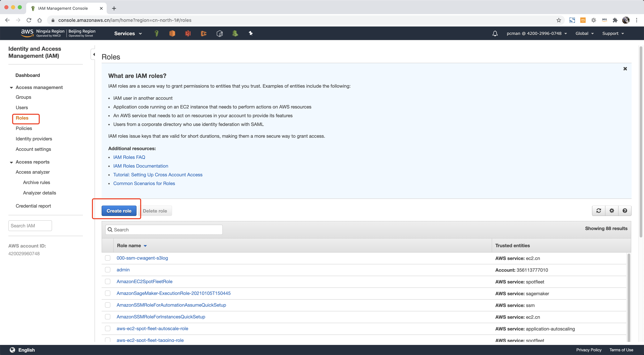644x355 pixels.
Task: Open the admin role link
Action: pyautogui.click(x=123, y=270)
